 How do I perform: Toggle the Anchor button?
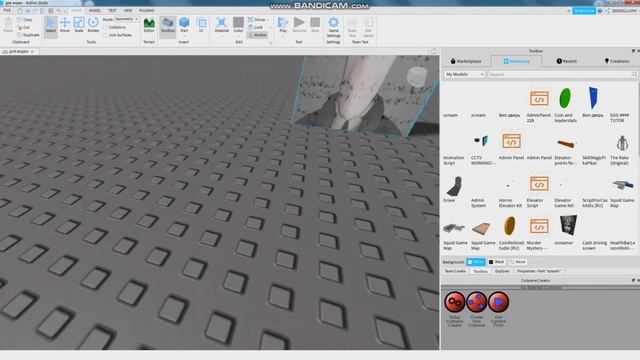pyautogui.click(x=258, y=35)
